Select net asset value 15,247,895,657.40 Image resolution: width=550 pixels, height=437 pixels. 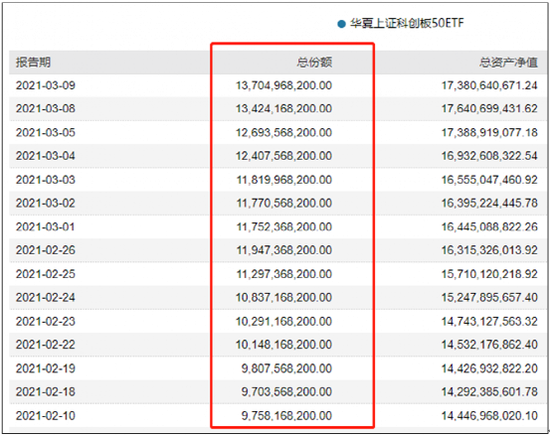pos(489,297)
